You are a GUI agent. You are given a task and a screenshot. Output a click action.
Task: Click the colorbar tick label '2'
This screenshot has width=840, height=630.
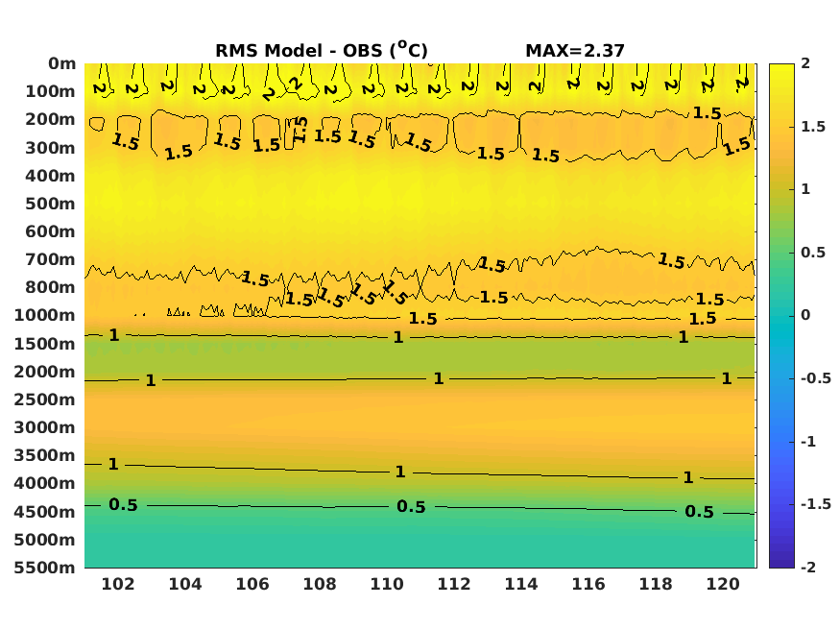(805, 63)
